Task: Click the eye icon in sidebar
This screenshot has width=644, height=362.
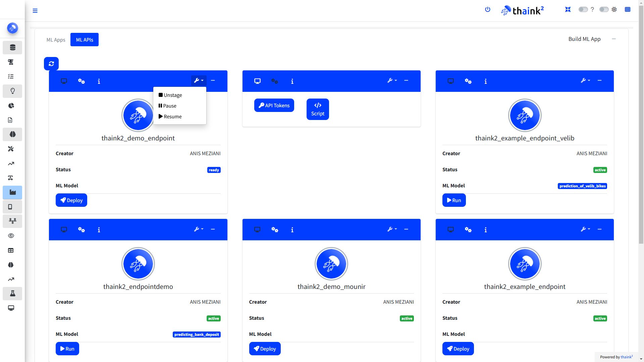Action: point(11,236)
